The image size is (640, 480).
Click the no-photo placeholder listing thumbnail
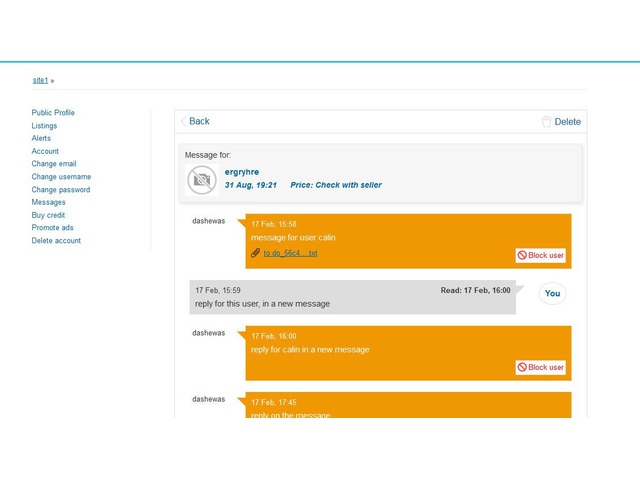pos(202,180)
